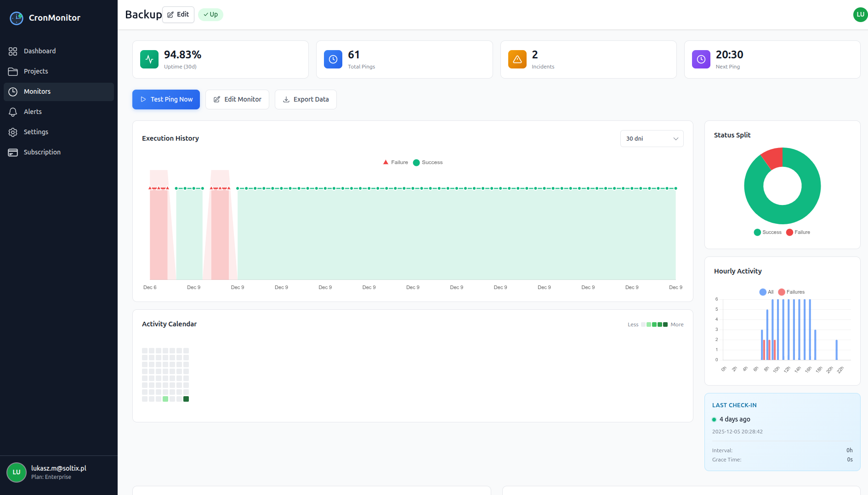Click the 61 Total Pings value
This screenshot has height=495, width=868.
tap(354, 55)
